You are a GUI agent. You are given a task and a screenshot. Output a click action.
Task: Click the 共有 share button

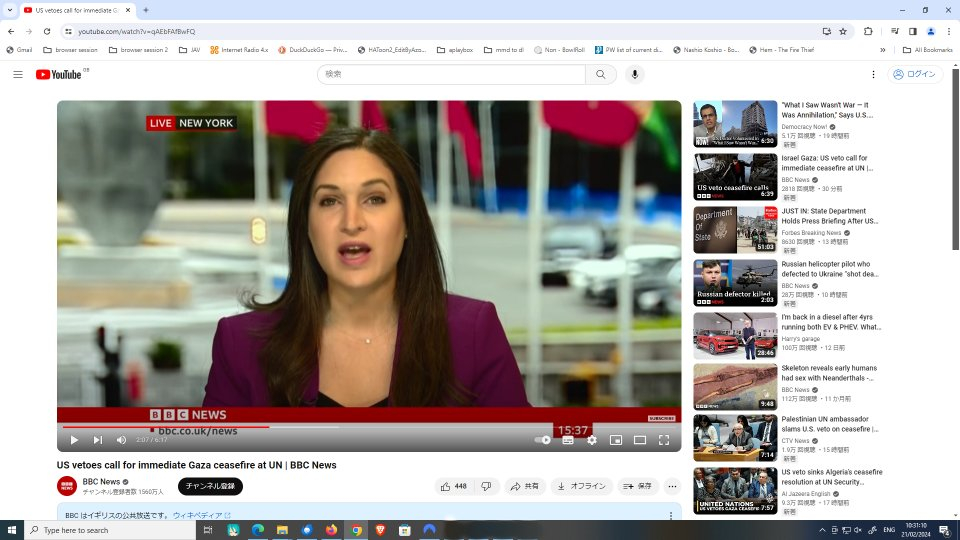pos(525,486)
